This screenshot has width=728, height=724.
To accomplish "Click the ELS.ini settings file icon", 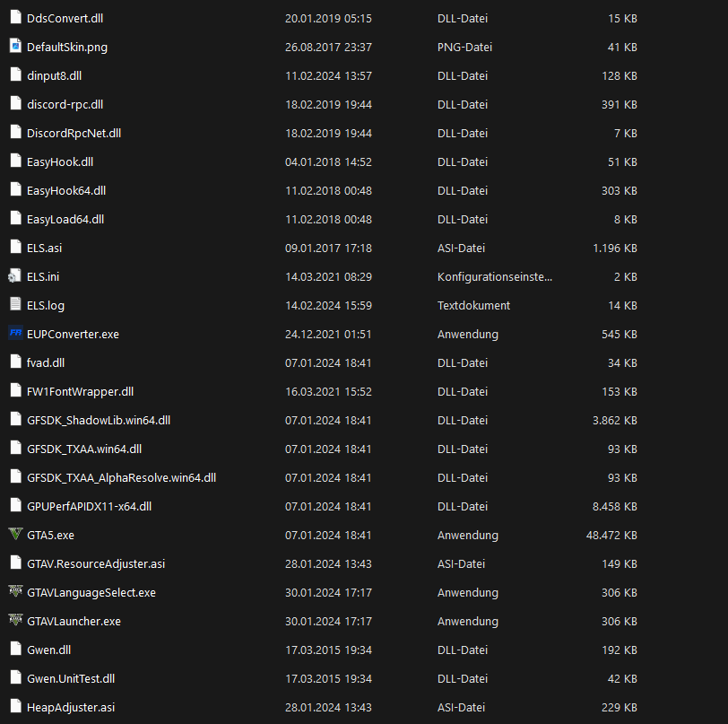I will (x=15, y=276).
